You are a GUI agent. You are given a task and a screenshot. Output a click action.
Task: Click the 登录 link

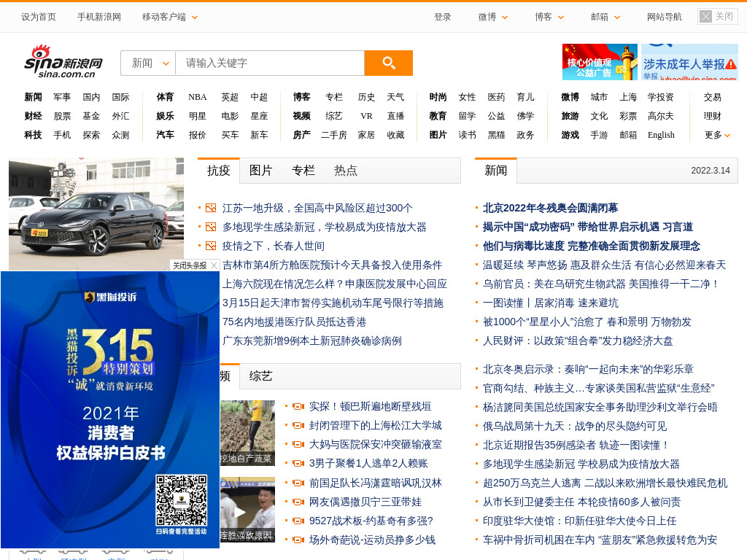pyautogui.click(x=442, y=17)
